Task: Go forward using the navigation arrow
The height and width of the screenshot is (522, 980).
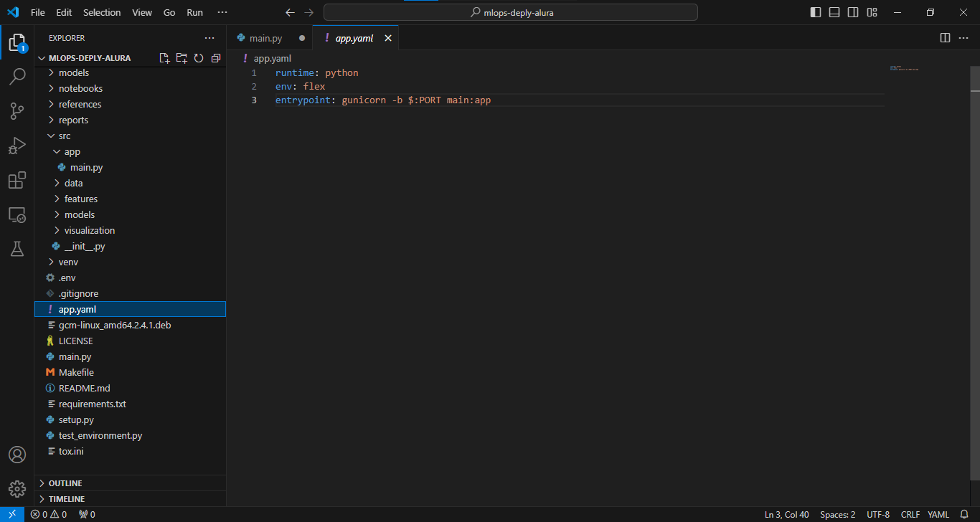Action: point(308,12)
